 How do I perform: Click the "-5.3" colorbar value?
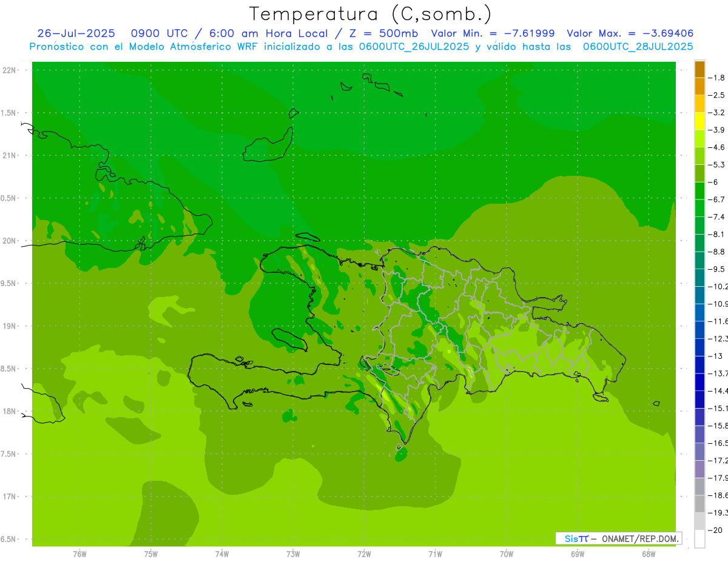tap(716, 164)
